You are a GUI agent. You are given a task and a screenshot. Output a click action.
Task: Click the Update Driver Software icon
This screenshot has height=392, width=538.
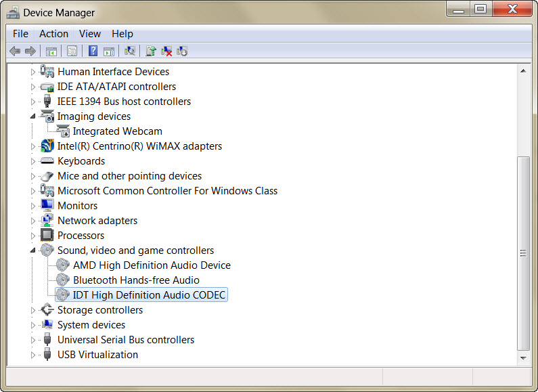click(151, 51)
